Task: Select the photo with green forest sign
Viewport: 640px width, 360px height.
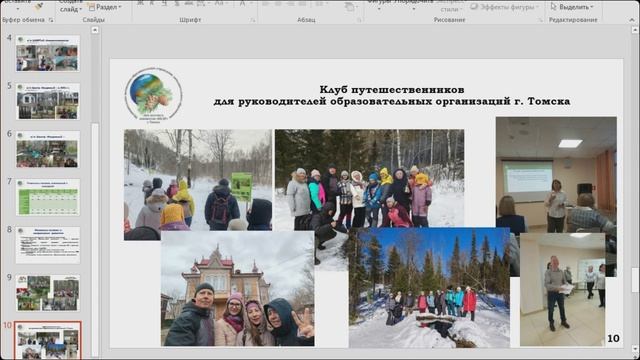Action: [x=198, y=180]
